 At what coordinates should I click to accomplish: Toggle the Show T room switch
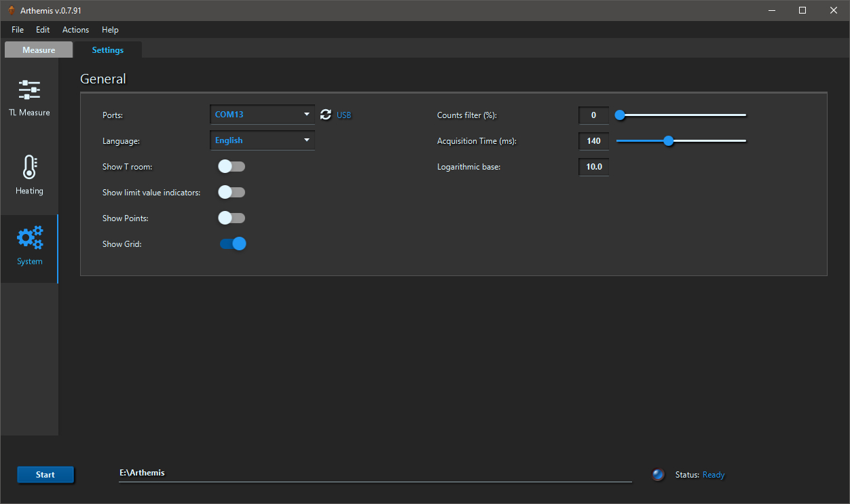pyautogui.click(x=232, y=166)
